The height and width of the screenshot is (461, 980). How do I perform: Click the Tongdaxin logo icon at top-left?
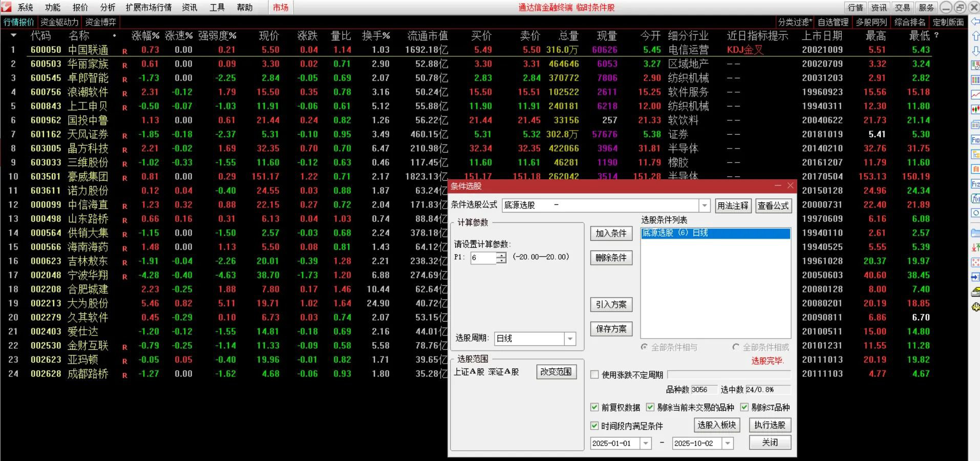click(x=7, y=7)
